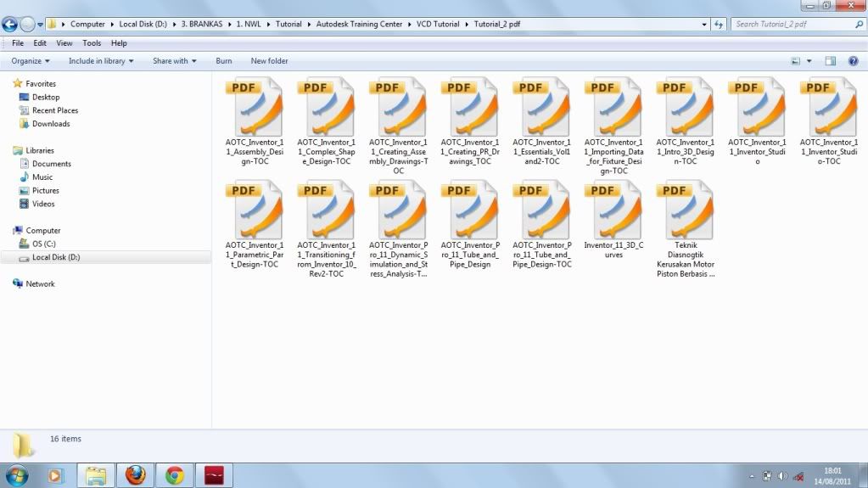Viewport: 868px width, 488px height.
Task: Click Autodesk Training Center breadcrumb segment
Action: click(x=359, y=25)
